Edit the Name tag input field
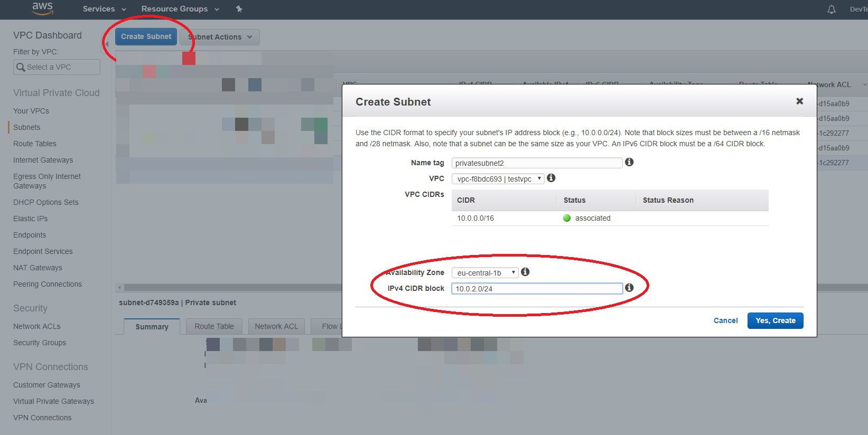868x435 pixels. (537, 163)
